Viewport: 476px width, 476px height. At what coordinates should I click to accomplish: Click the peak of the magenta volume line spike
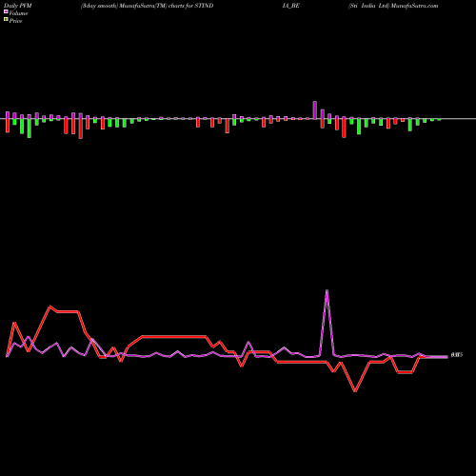(327, 290)
